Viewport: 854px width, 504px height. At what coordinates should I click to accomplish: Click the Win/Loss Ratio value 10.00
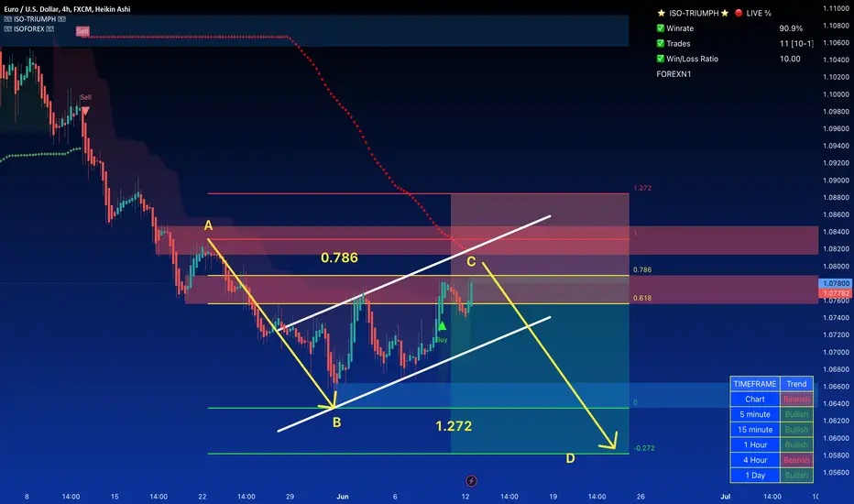pyautogui.click(x=790, y=59)
